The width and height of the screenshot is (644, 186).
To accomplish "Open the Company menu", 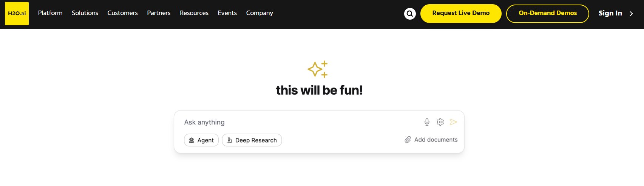I will click(259, 13).
